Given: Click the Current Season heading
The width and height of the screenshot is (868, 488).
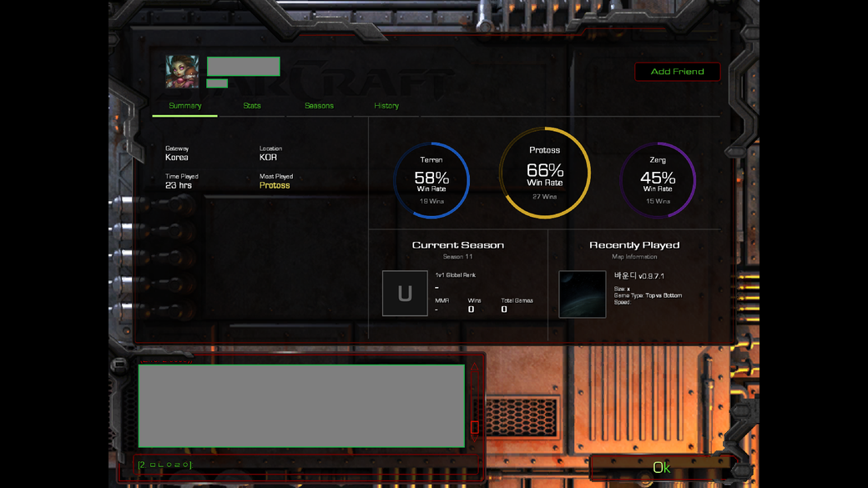Looking at the screenshot, I should [457, 245].
